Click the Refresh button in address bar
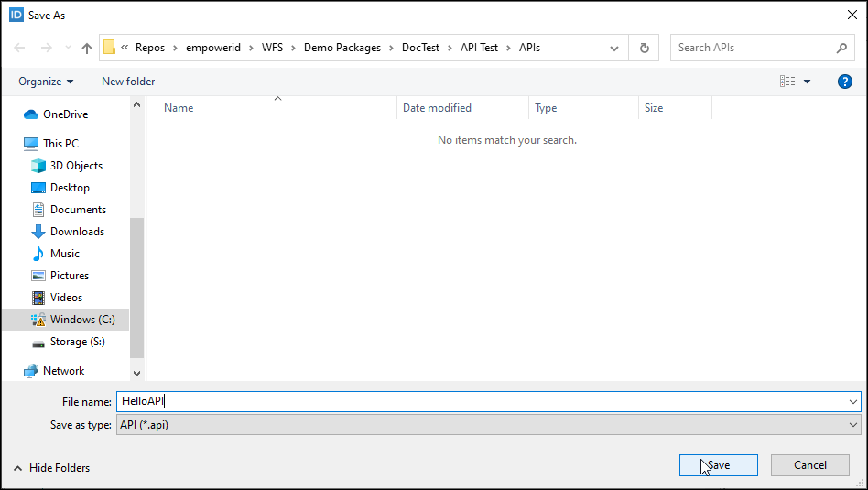Image resolution: width=868 pixels, height=490 pixels. (x=645, y=49)
